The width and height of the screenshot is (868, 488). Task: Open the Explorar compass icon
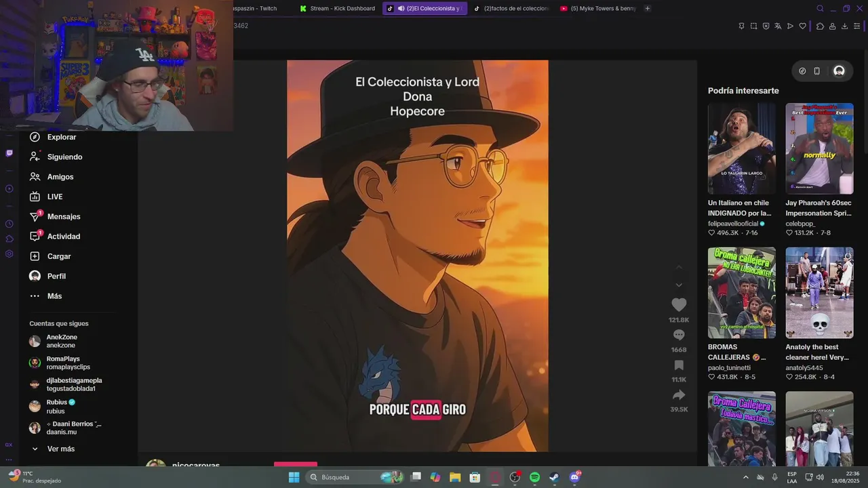[35, 137]
